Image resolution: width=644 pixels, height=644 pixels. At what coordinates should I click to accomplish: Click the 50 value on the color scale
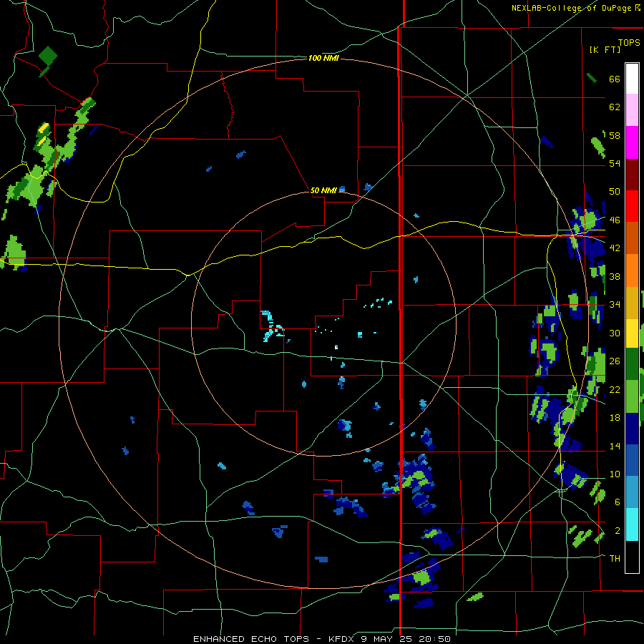615,191
